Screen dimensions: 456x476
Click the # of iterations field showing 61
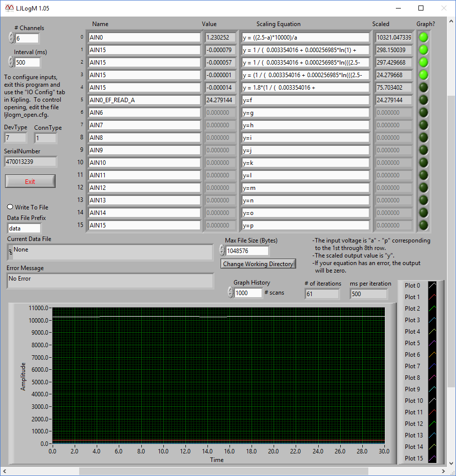pos(321,294)
